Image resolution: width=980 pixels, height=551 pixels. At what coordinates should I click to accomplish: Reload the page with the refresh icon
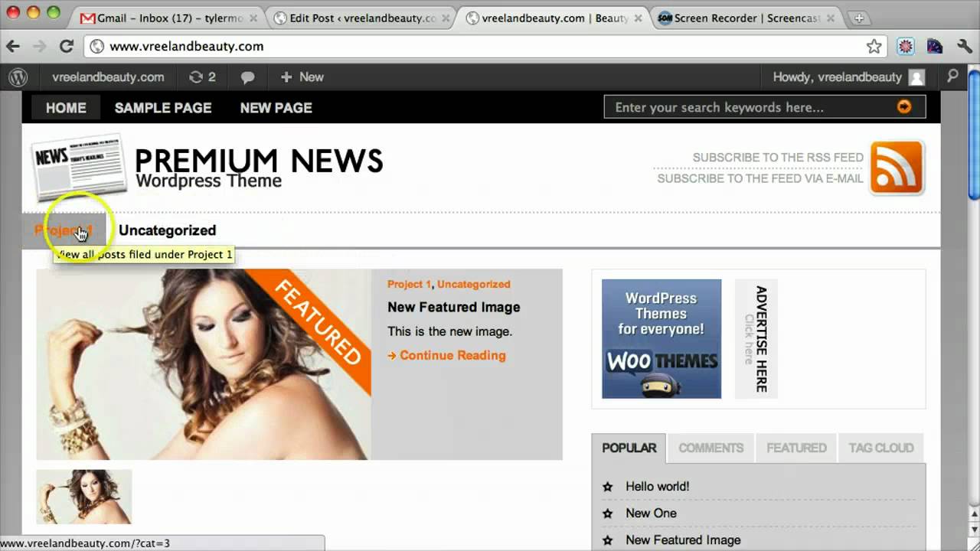tap(67, 47)
